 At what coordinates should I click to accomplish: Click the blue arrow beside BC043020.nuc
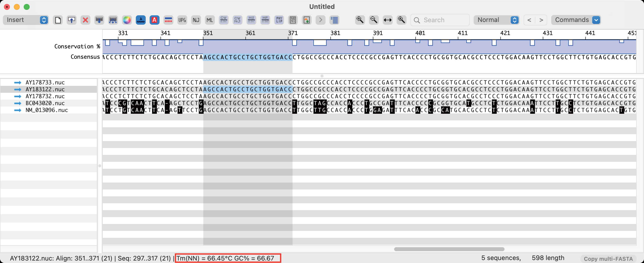[18, 103]
